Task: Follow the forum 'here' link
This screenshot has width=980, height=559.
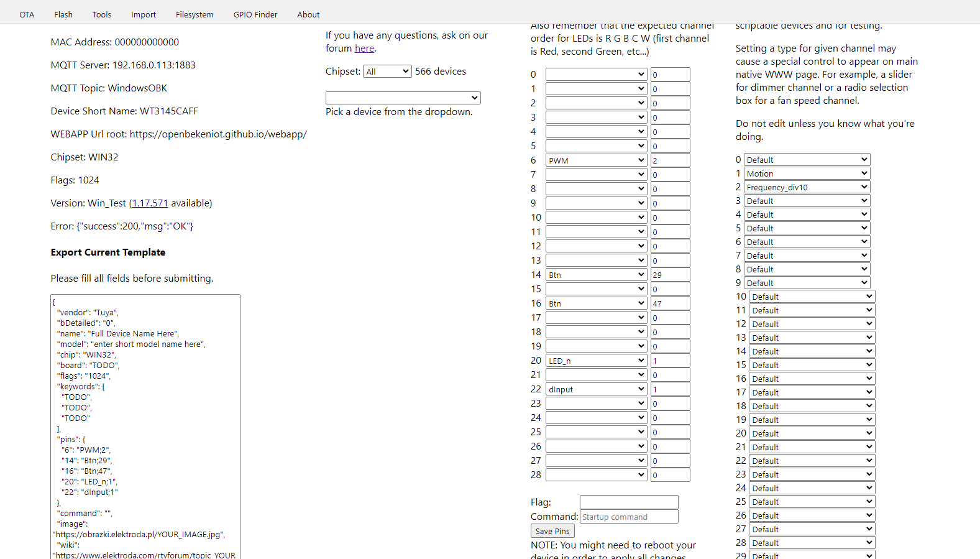Action: point(364,49)
